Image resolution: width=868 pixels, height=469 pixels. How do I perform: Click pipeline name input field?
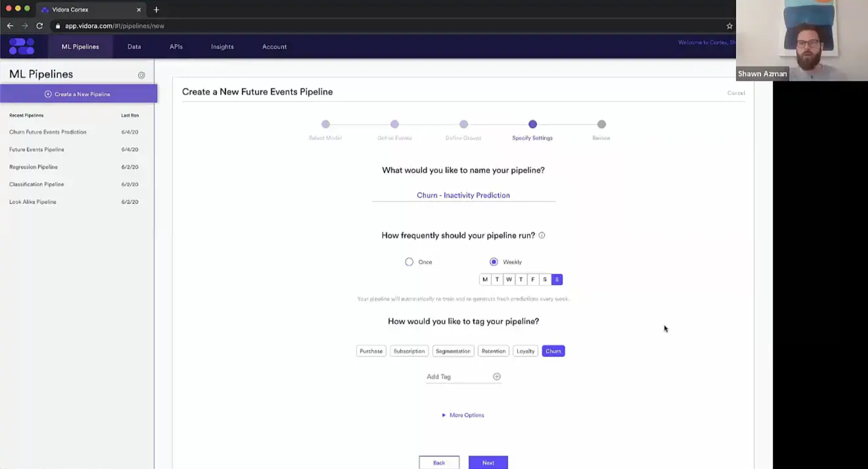coord(463,195)
